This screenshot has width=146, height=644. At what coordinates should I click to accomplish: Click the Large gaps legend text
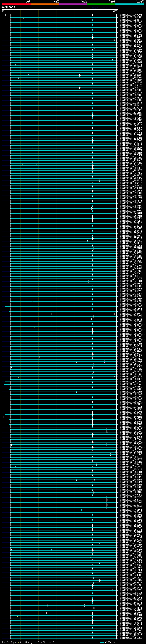pos(28,642)
